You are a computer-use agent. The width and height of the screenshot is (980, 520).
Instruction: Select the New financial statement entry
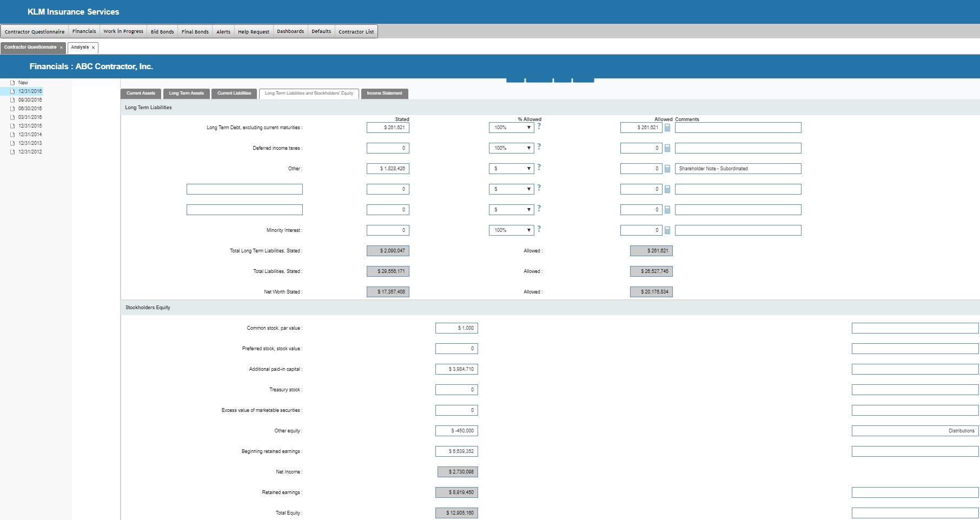(x=23, y=83)
